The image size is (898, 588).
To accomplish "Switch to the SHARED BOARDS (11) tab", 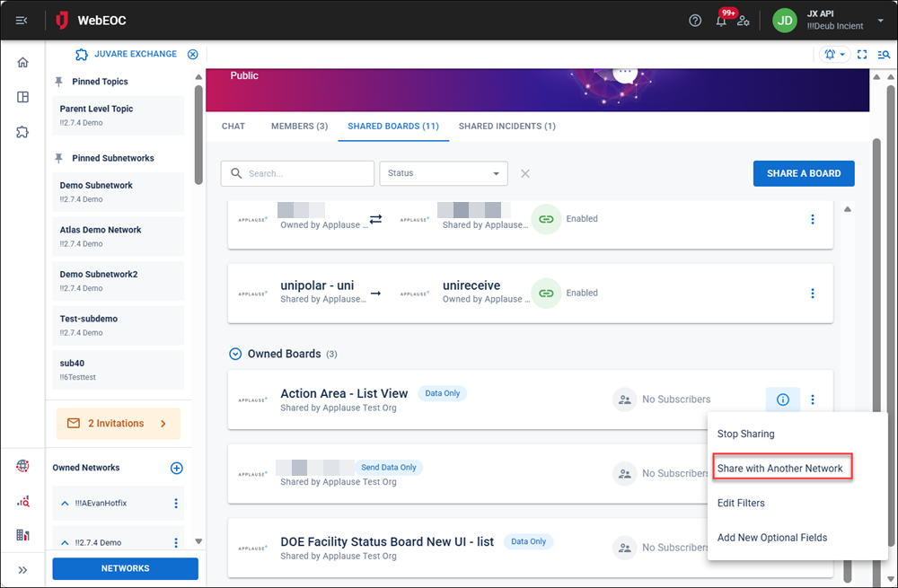I will coord(393,126).
